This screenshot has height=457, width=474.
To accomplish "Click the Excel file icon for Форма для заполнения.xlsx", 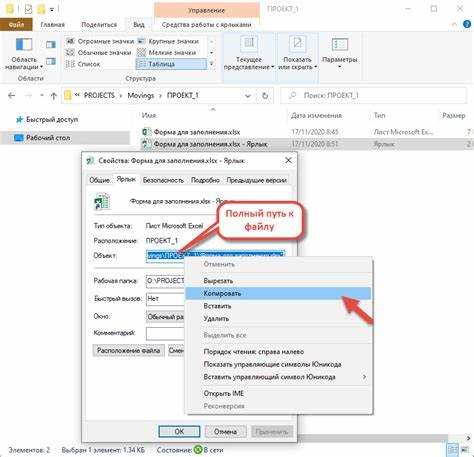I will pyautogui.click(x=146, y=132).
